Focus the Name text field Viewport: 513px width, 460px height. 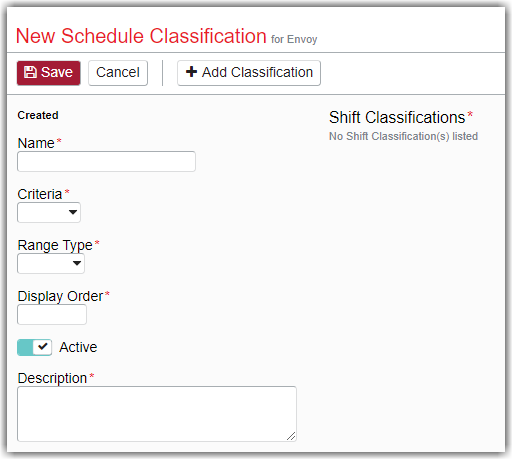tap(106, 162)
